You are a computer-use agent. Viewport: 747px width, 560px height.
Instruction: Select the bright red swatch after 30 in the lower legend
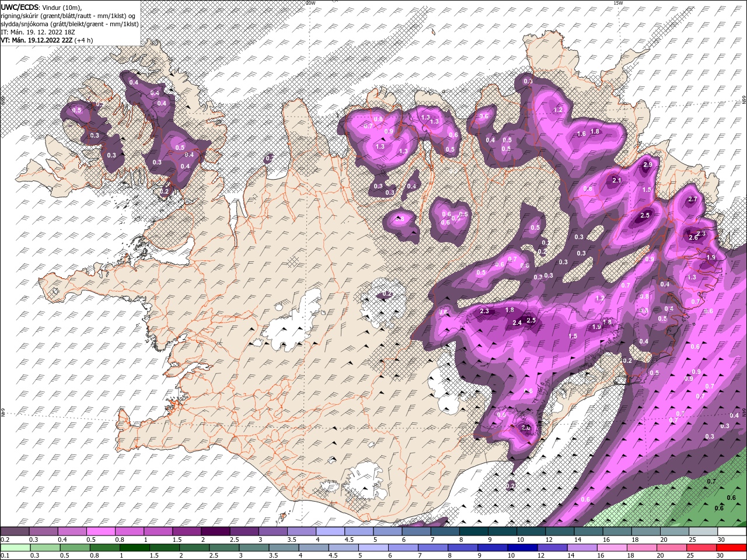pyautogui.click(x=732, y=548)
